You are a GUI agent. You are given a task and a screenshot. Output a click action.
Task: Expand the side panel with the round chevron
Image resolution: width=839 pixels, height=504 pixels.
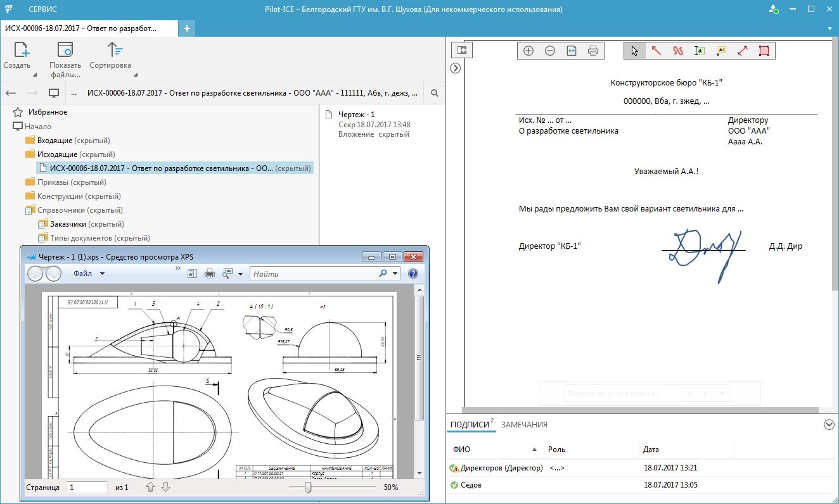pos(455,68)
